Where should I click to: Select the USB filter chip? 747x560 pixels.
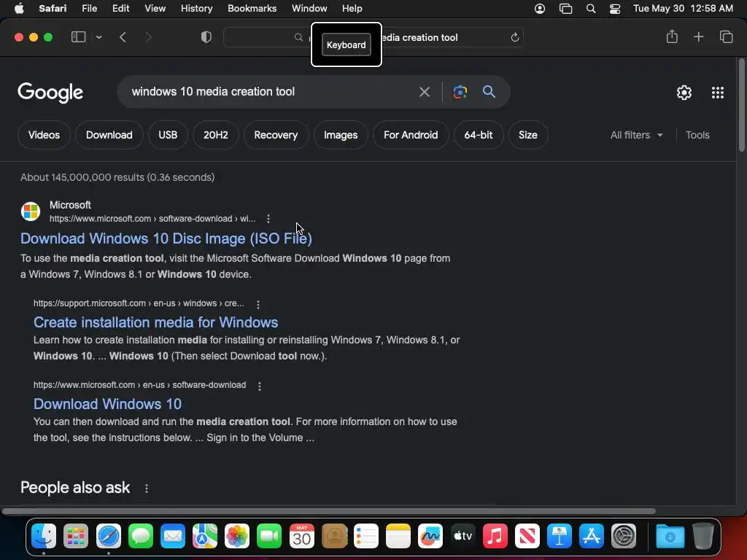pos(168,135)
